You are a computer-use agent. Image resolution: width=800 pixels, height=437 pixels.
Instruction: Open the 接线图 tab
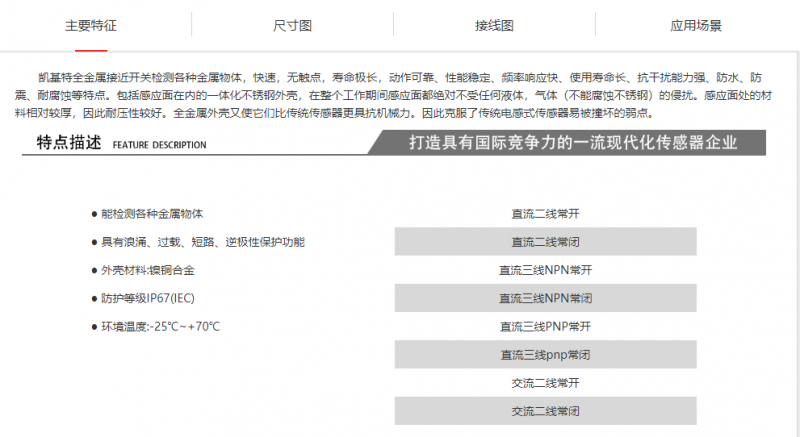click(493, 25)
